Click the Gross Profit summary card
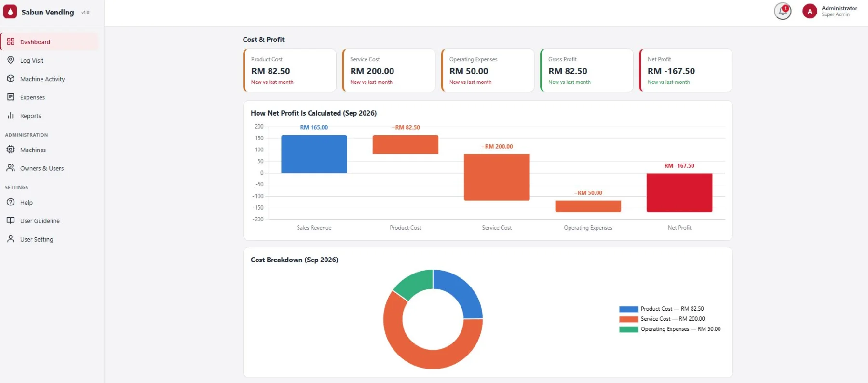Image resolution: width=868 pixels, height=383 pixels. pyautogui.click(x=587, y=70)
